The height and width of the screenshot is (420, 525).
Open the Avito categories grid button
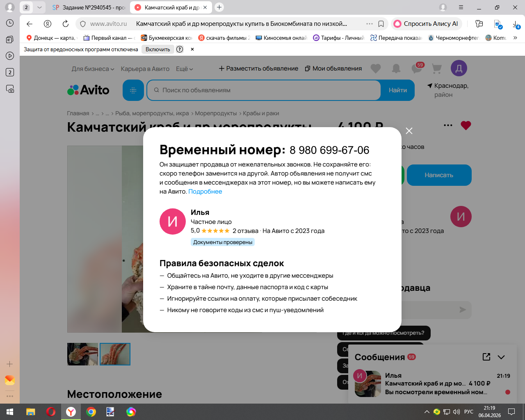pos(133,90)
